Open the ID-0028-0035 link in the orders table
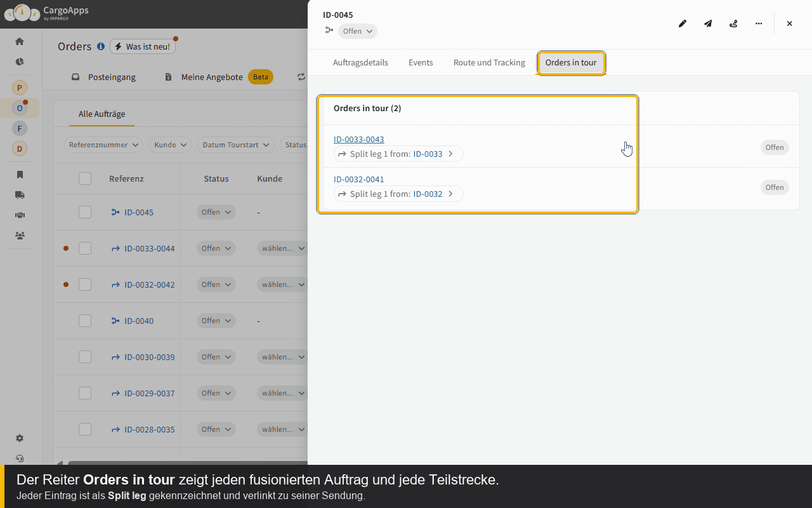Screen dimensions: 812x508 (150, 429)
